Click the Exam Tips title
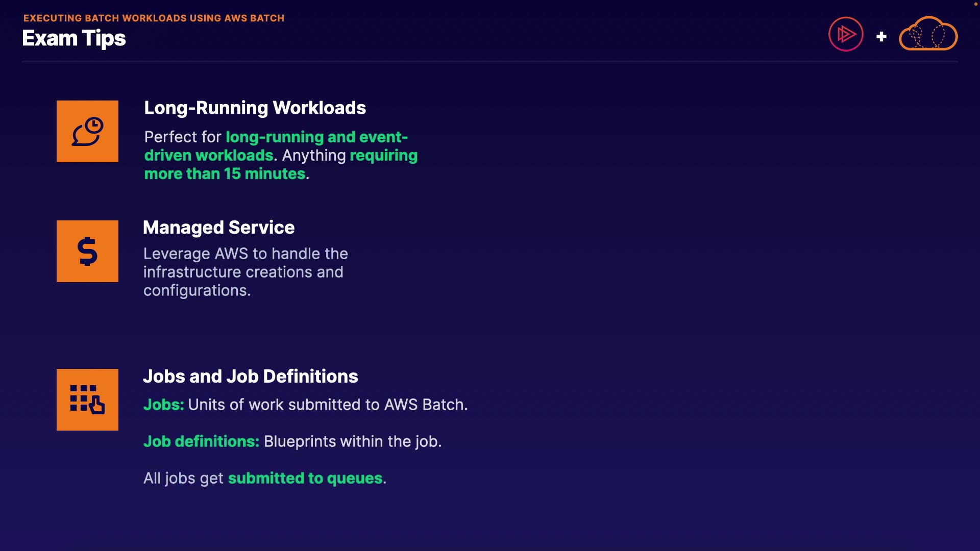 74,38
